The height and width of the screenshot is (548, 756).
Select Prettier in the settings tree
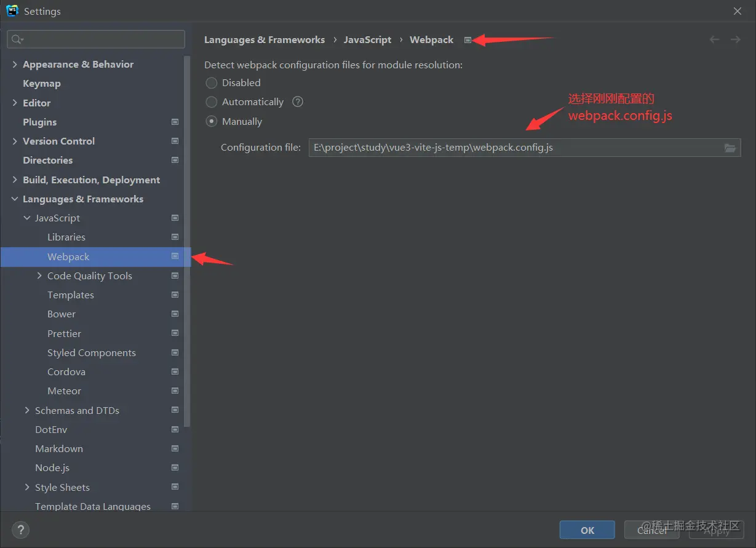[x=64, y=333]
